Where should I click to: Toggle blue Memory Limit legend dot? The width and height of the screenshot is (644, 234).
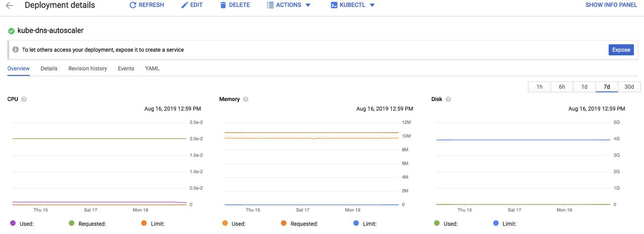356,223
